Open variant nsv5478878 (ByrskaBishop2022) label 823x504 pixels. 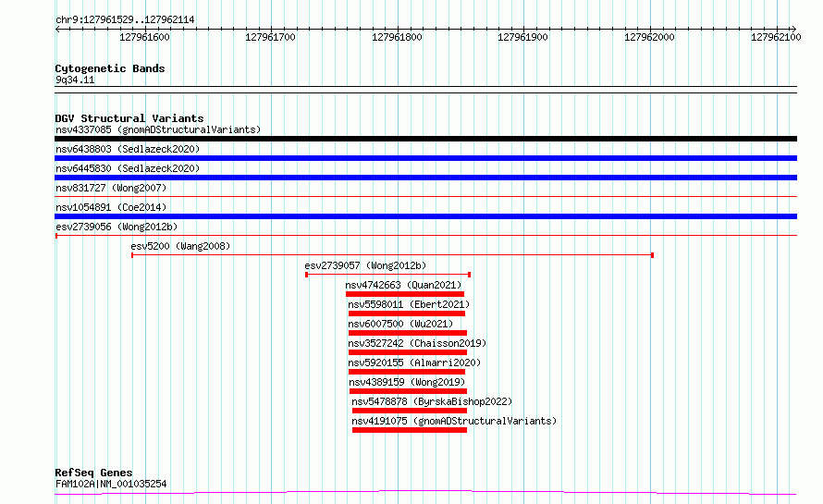tap(432, 401)
